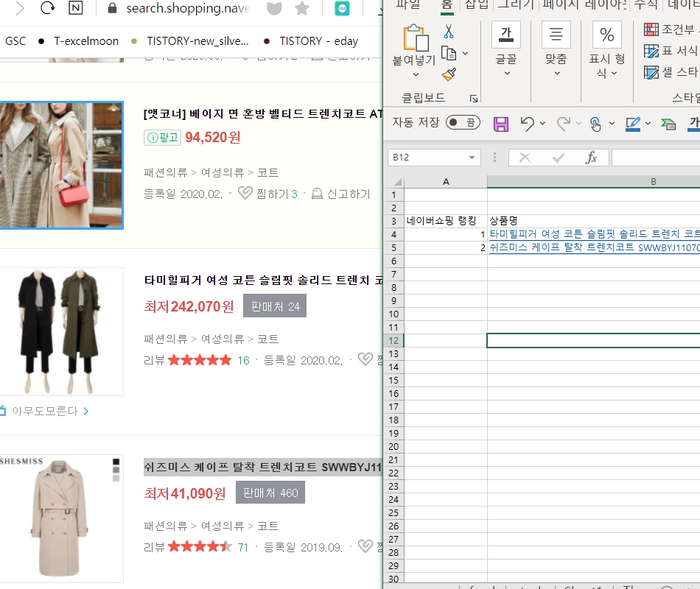Open the 홈 ribbon tab

[447, 5]
